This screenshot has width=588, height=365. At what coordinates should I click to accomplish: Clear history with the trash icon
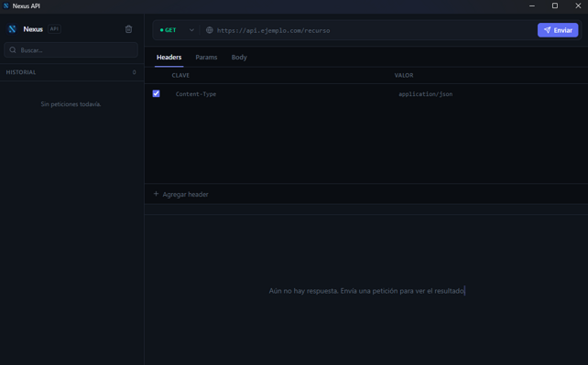(128, 29)
